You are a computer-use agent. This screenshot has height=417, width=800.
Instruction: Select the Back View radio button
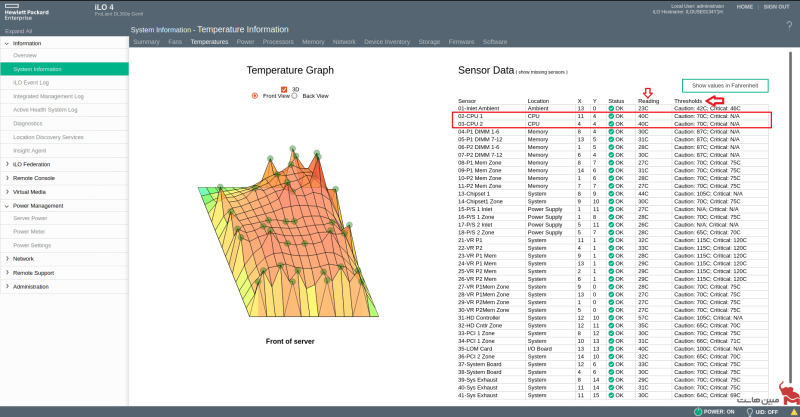(x=294, y=95)
